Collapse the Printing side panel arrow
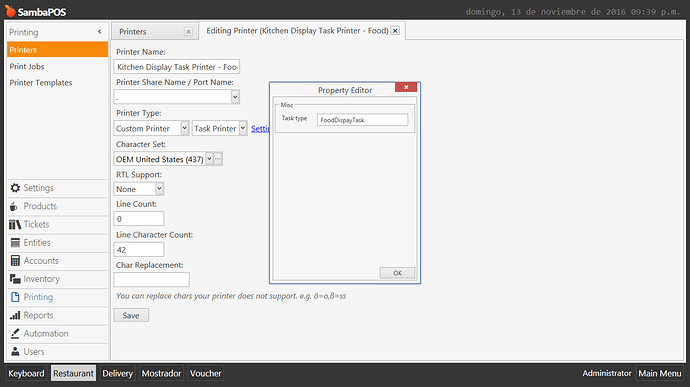Viewport: 690px width, 387px height. (99, 32)
